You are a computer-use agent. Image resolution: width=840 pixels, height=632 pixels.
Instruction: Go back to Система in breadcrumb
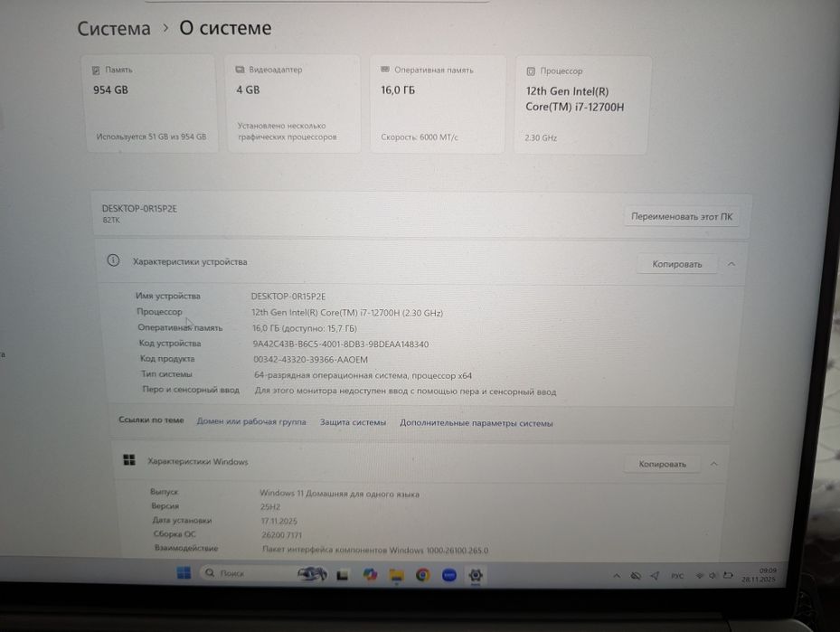[x=114, y=28]
